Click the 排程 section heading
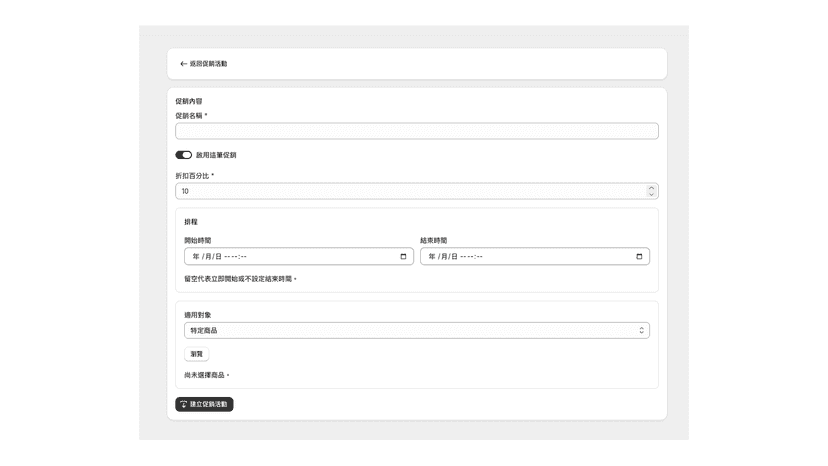Screen dimensions: 828x466 pyautogui.click(x=191, y=222)
